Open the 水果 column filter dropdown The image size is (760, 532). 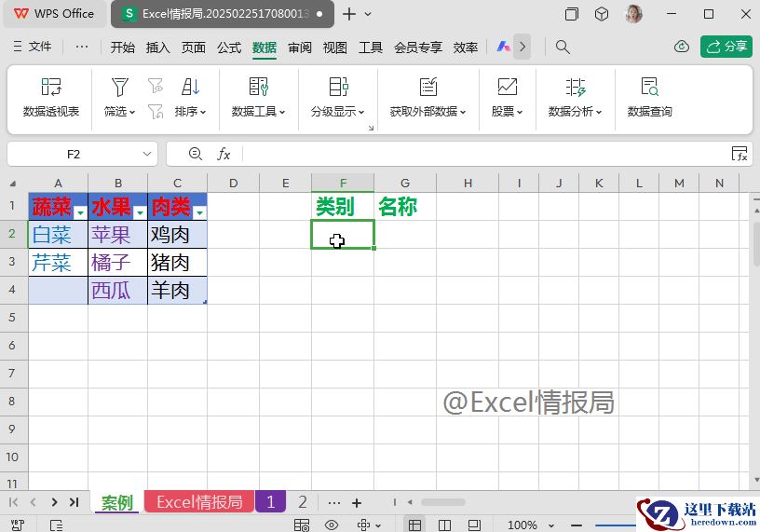coord(140,212)
